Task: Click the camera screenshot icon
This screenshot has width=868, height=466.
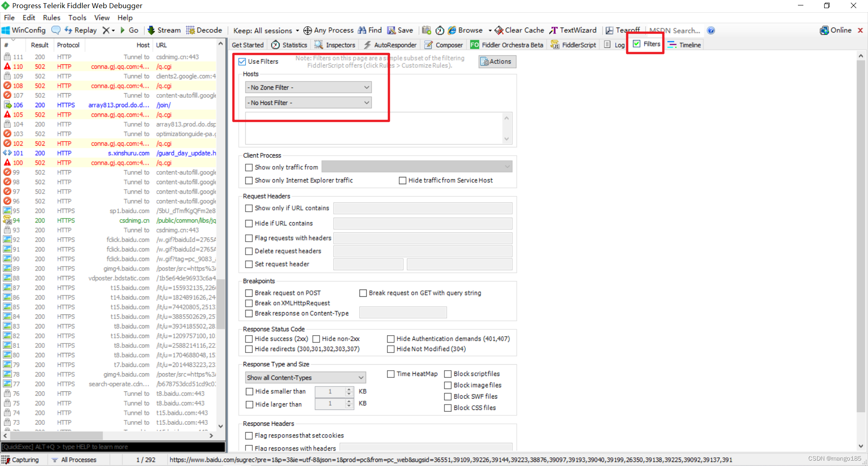Action: click(426, 30)
